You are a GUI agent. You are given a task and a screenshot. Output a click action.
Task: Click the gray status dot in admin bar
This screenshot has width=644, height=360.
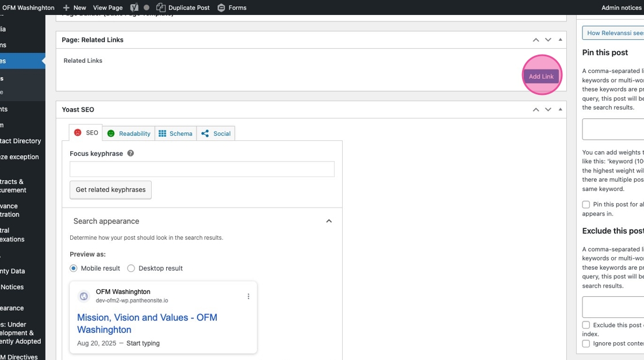(146, 8)
